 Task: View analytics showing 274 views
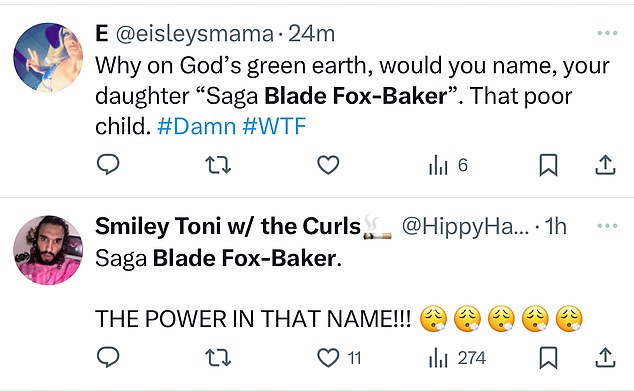coord(457,358)
